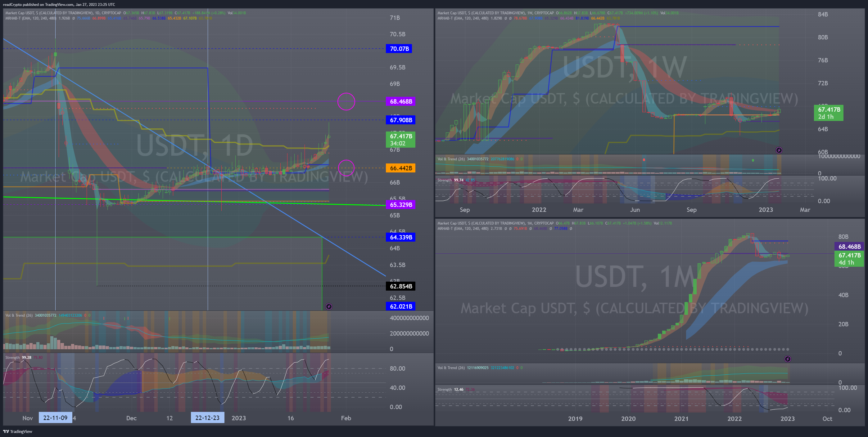Open the daily chart MRHAB-T indicator legend
868x437 pixels.
tap(109, 18)
